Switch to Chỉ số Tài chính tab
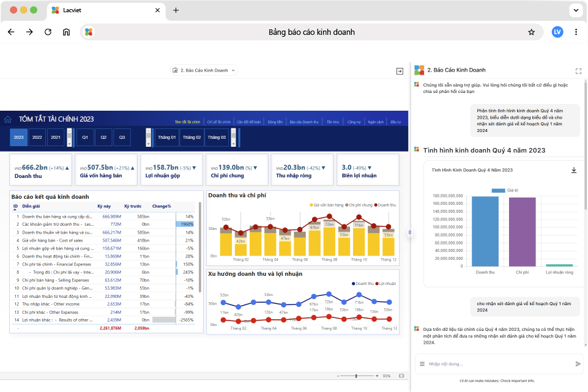 pyautogui.click(x=218, y=122)
